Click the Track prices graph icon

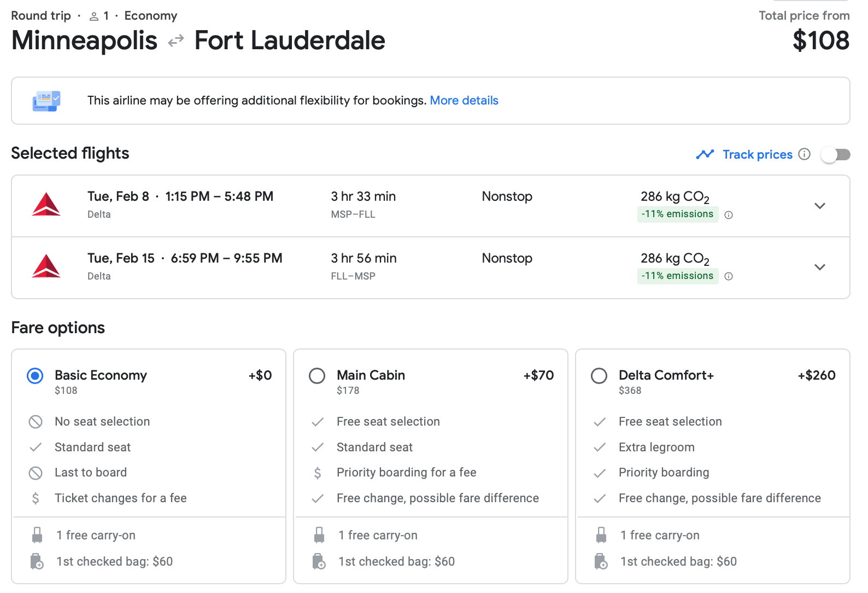[x=705, y=154]
